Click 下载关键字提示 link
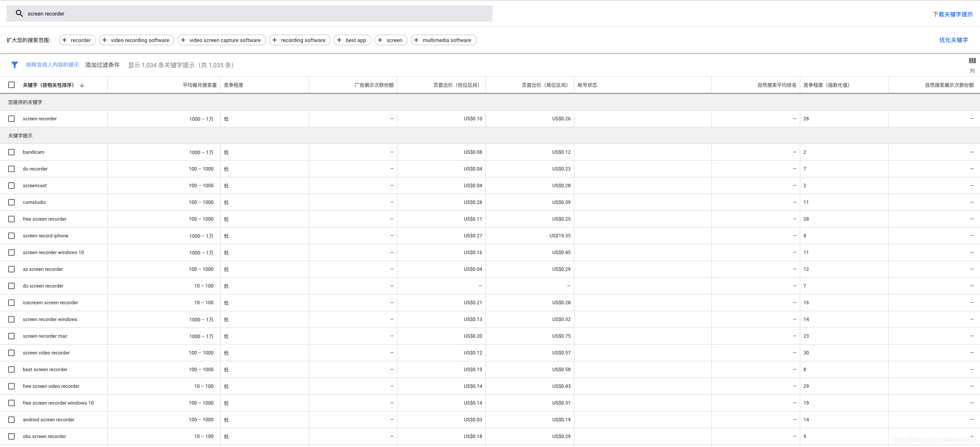 tap(952, 14)
